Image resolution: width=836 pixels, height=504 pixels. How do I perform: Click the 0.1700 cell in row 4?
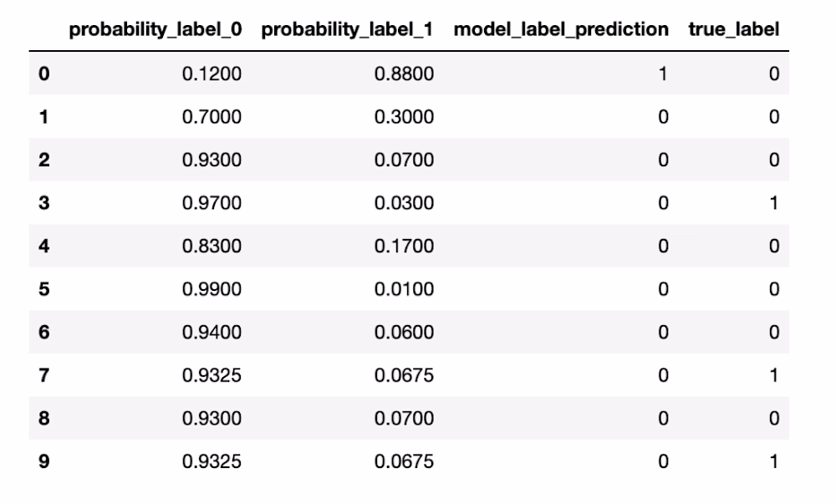(404, 246)
